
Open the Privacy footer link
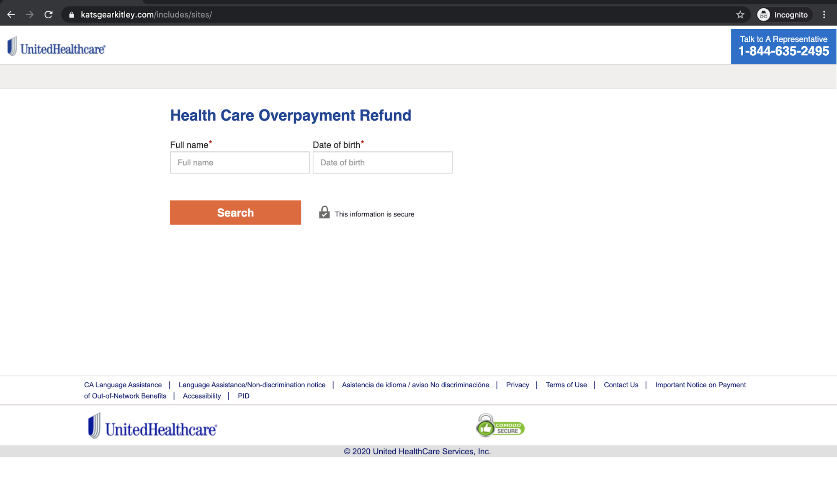click(517, 385)
